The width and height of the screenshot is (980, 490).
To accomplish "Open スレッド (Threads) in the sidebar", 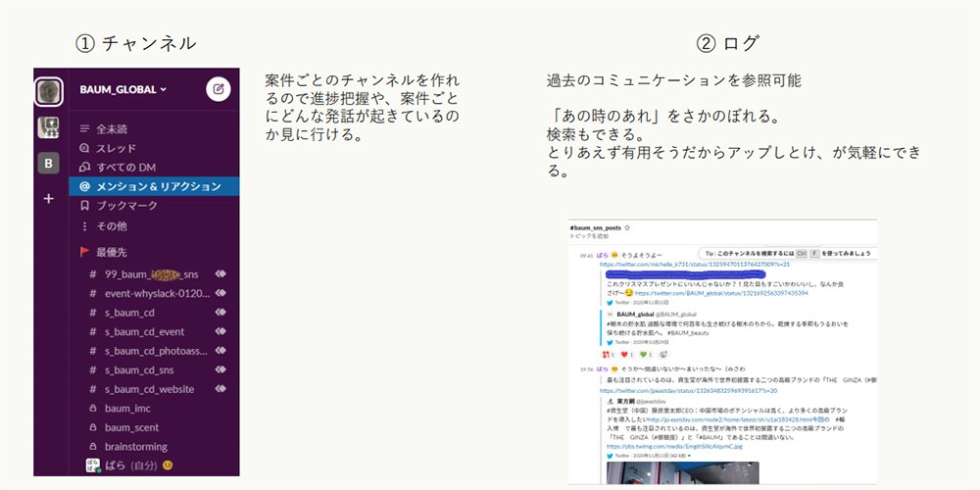I will [154, 148].
